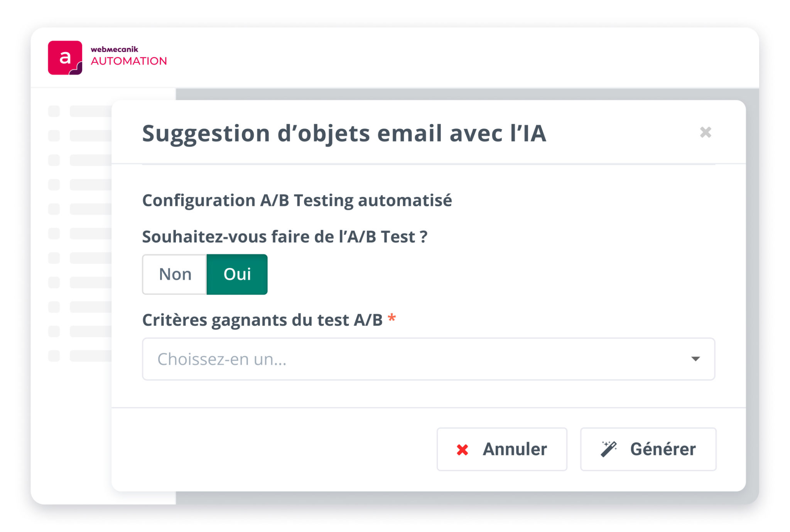Click the magic wand icon on Générer button
Image resolution: width=790 pixels, height=532 pixels.
(x=609, y=449)
